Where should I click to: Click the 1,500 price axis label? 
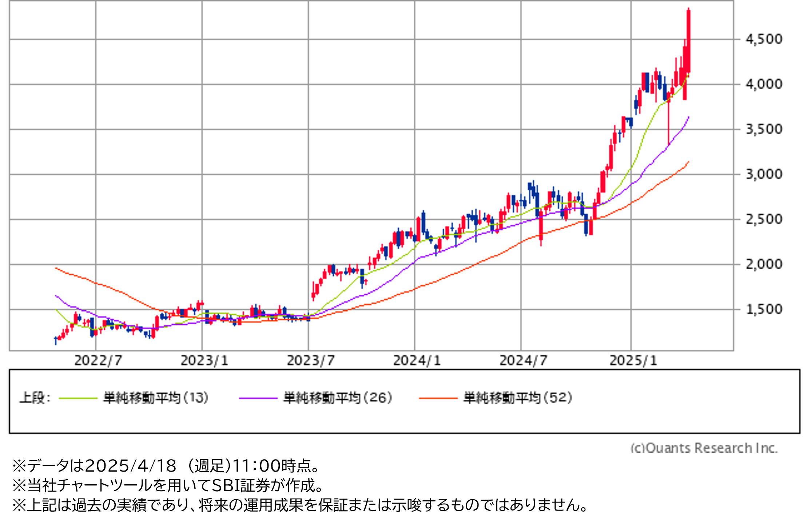[x=764, y=309]
